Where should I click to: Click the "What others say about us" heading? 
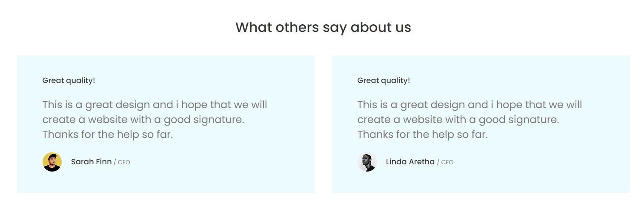(323, 28)
